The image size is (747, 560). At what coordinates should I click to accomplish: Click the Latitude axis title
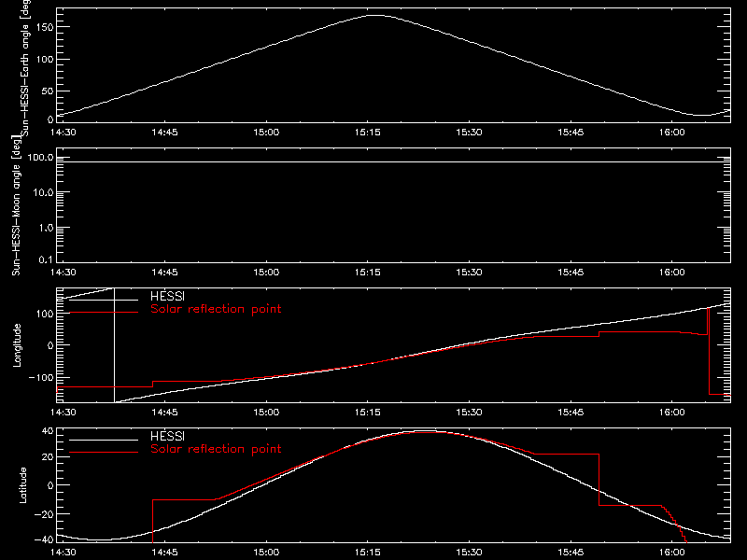click(x=22, y=485)
